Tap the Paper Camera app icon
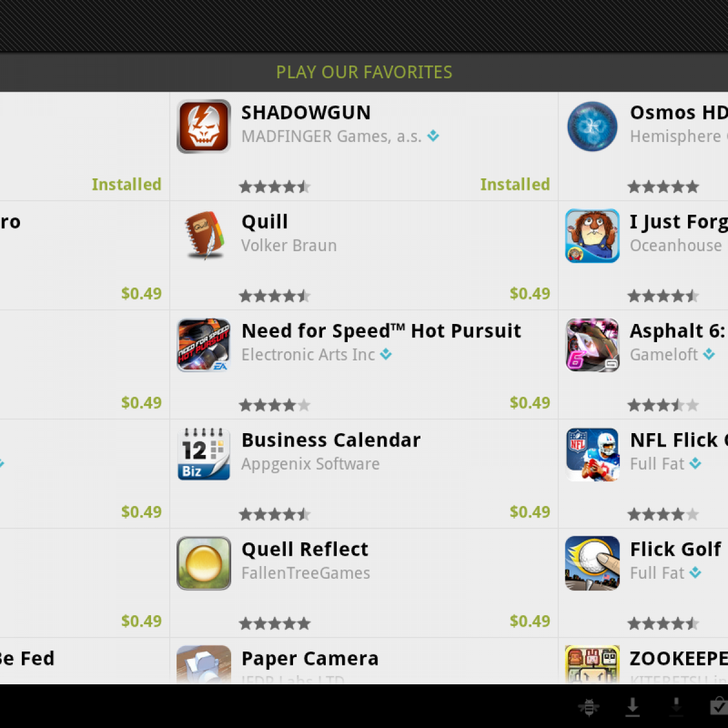Viewport: 728px width, 728px height. pos(204,664)
